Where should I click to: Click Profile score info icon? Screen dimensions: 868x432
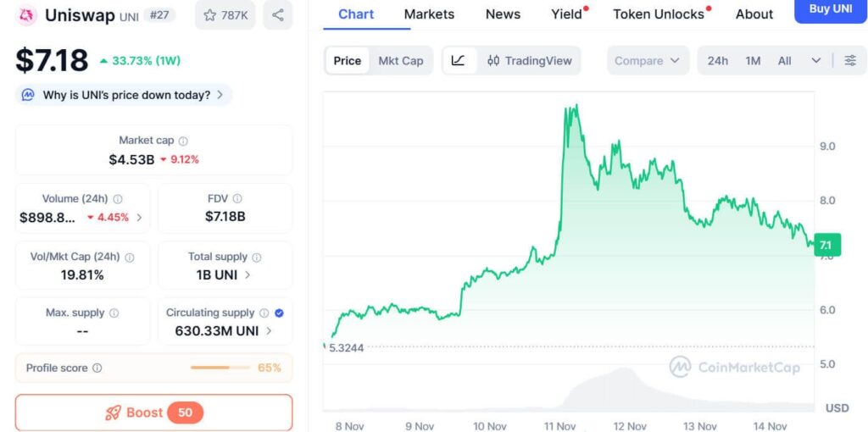click(97, 368)
